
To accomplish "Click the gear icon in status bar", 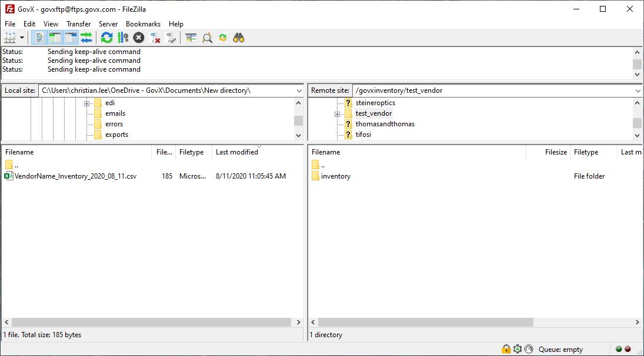I will click(x=518, y=349).
